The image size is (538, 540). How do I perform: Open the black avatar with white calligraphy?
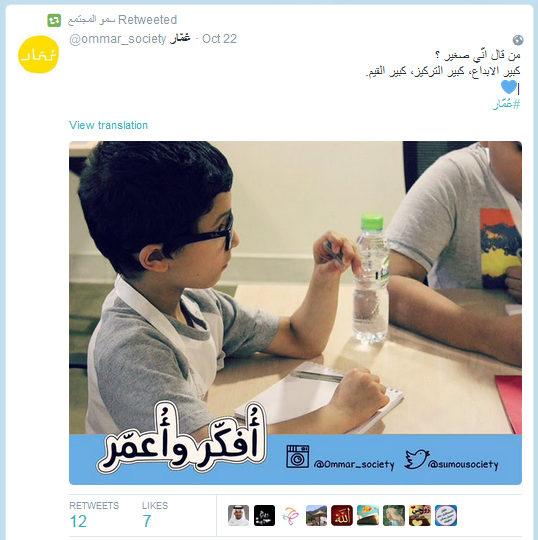point(265,515)
